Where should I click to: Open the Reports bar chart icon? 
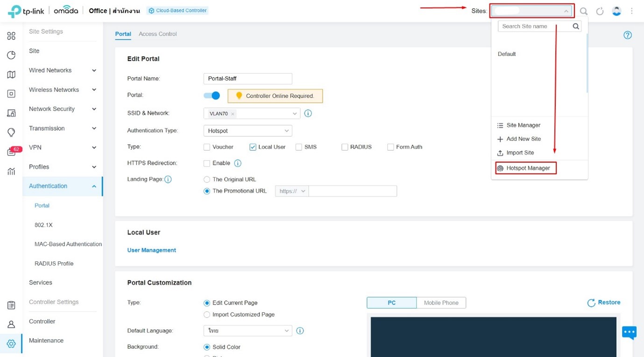(11, 171)
